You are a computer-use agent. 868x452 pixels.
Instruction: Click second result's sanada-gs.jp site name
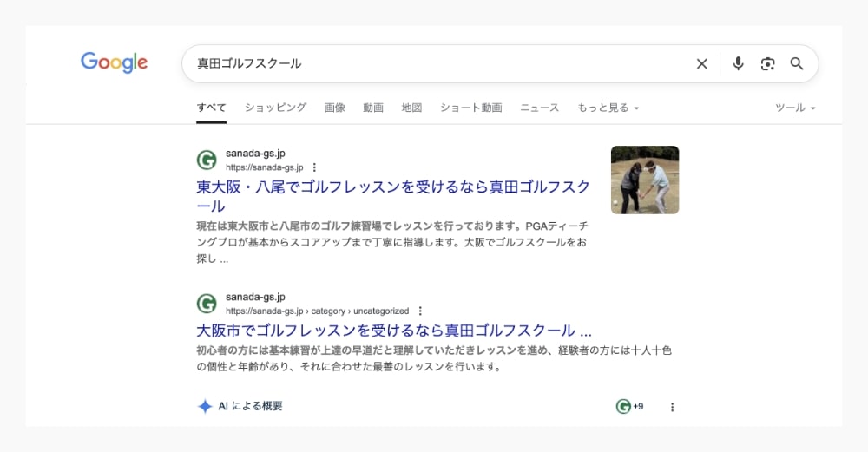coord(256,297)
